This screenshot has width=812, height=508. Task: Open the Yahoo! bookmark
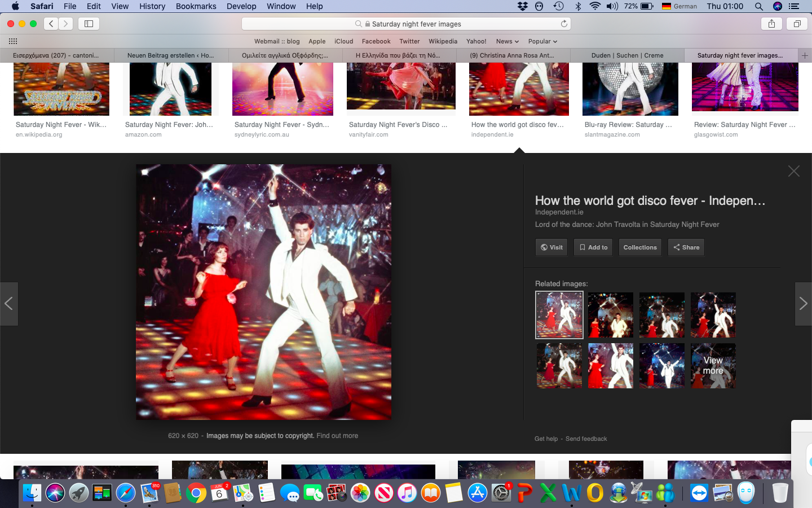point(476,41)
